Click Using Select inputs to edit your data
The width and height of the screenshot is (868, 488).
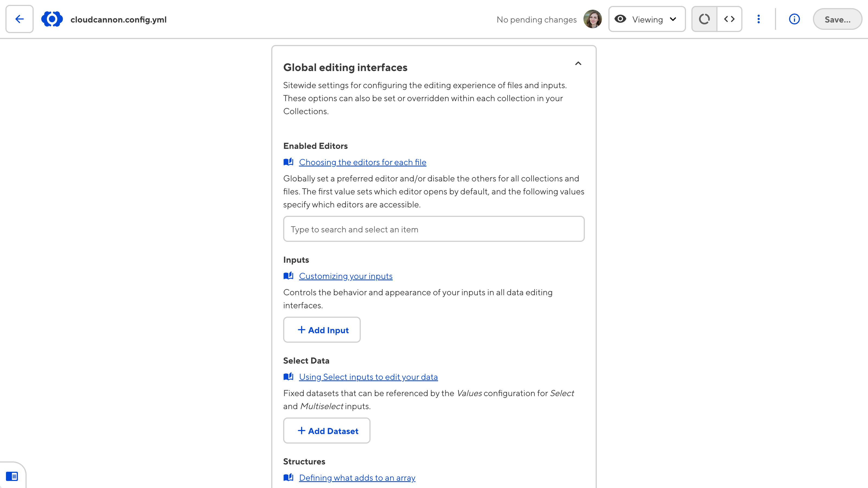coord(368,377)
